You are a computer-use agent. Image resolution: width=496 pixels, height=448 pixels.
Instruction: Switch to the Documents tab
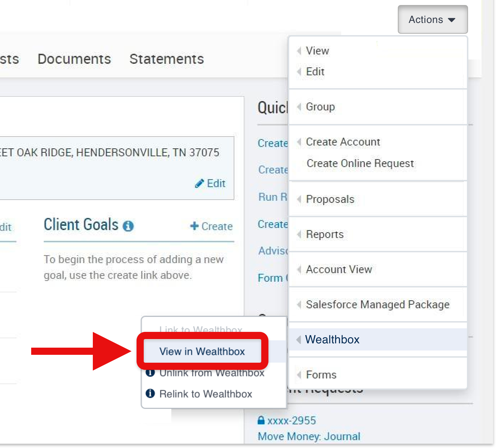[x=74, y=59]
